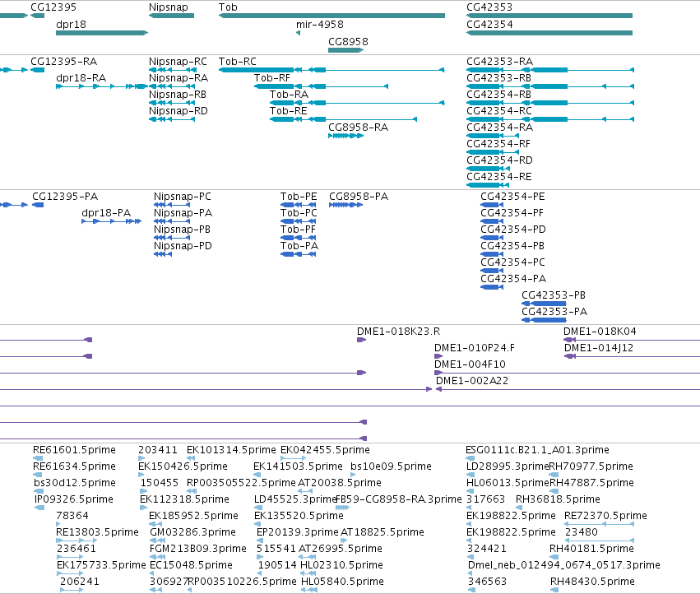Select transcript Tob-RF
This screenshot has width=700, height=594.
point(321,86)
